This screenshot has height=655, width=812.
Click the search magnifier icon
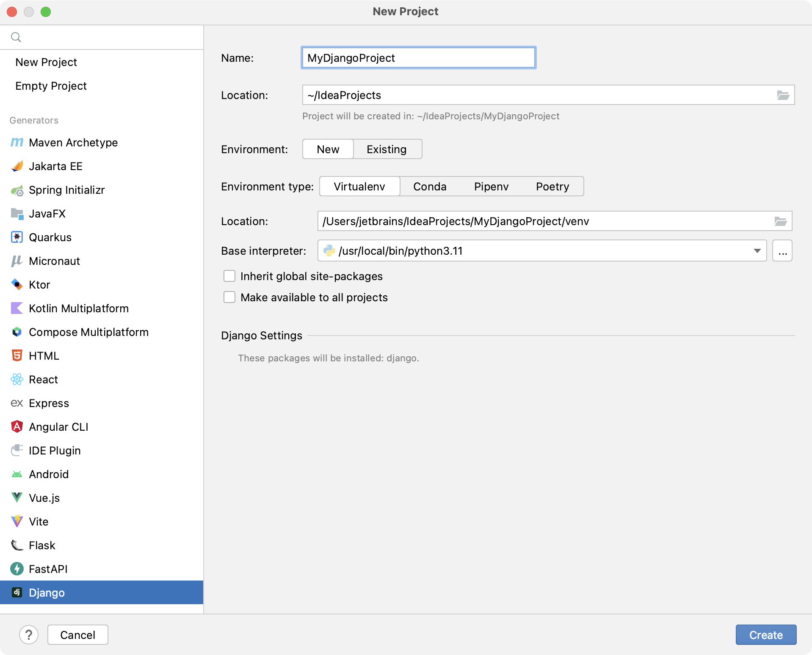[16, 37]
